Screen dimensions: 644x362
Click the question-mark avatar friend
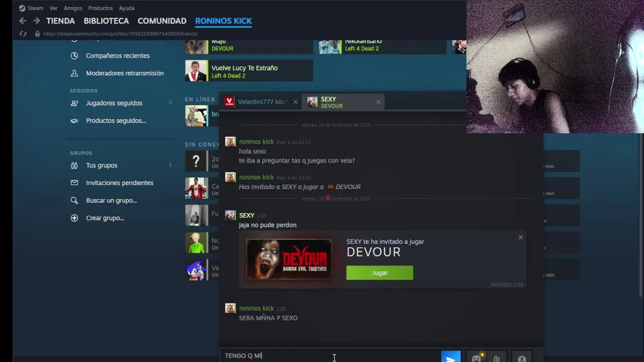[x=196, y=161]
